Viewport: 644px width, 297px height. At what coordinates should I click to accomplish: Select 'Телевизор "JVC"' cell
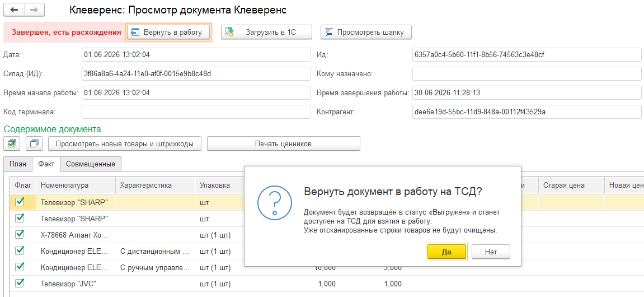click(x=76, y=284)
